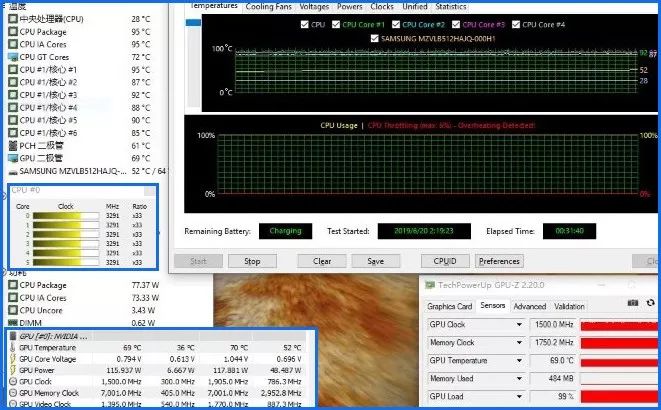This screenshot has height=410, width=661.
Task: Click the Save button
Action: coord(375,261)
